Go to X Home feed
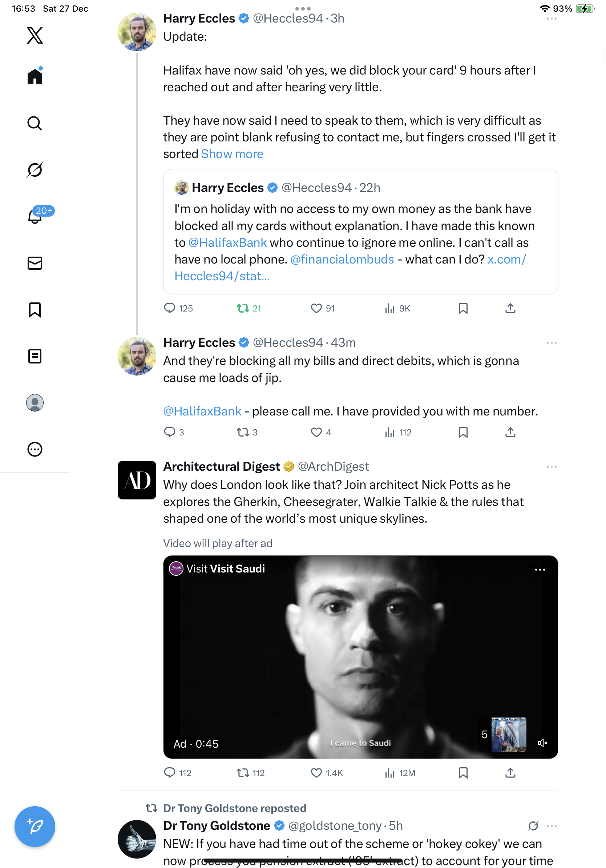Viewport: 606px width, 868px height. [x=35, y=76]
